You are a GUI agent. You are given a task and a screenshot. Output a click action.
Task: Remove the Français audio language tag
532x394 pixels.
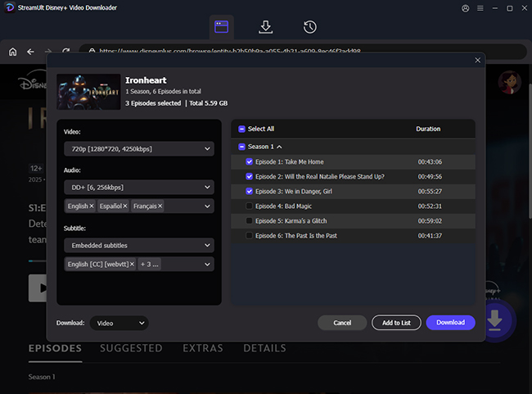[x=160, y=206]
